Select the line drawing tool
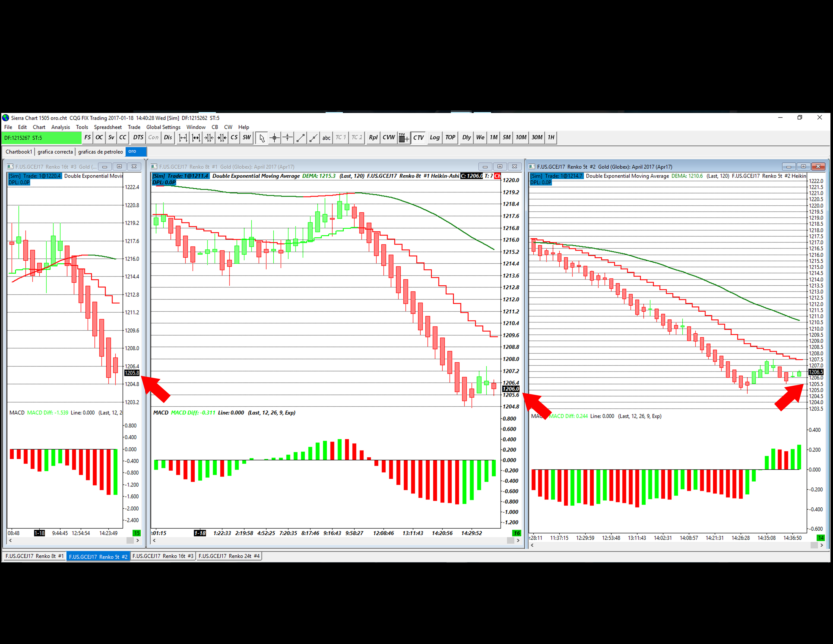 (300, 138)
